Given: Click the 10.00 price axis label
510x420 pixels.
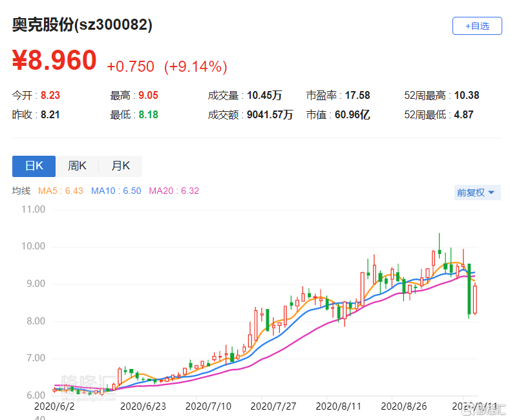Looking at the screenshot, I should coord(33,246).
